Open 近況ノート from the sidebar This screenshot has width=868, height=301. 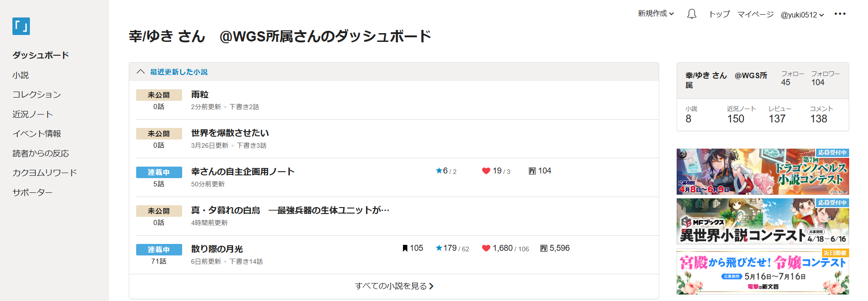33,114
